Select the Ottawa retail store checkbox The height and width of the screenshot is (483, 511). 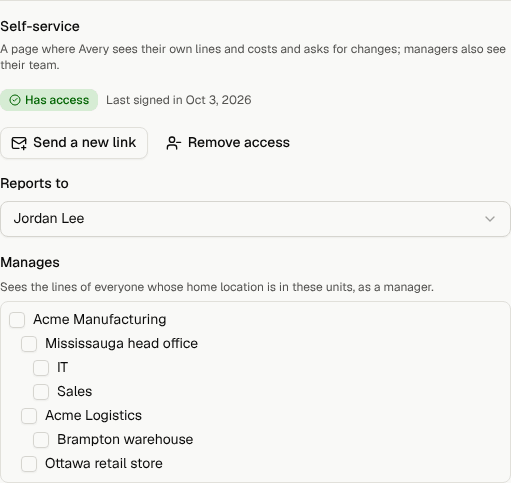pyautogui.click(x=29, y=464)
